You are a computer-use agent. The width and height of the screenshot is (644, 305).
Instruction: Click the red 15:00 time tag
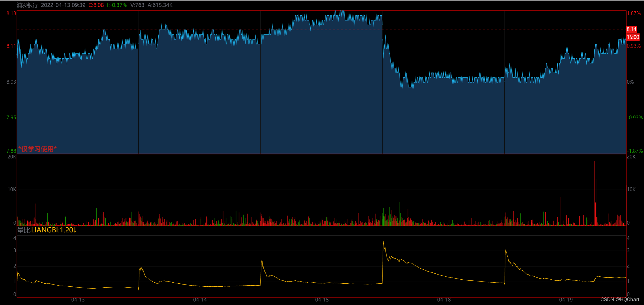[633, 37]
